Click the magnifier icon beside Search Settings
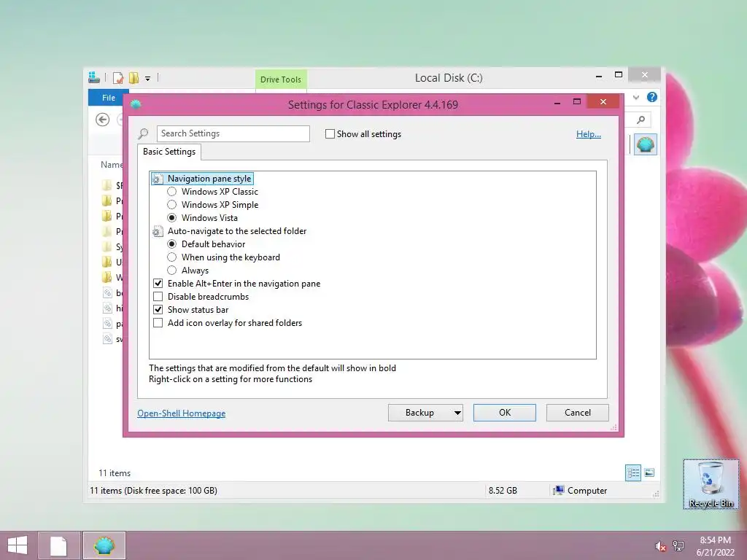The height and width of the screenshot is (560, 747). click(x=143, y=134)
